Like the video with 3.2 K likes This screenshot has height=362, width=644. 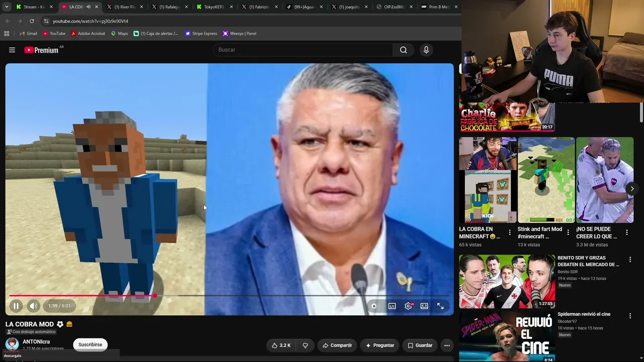281,345
